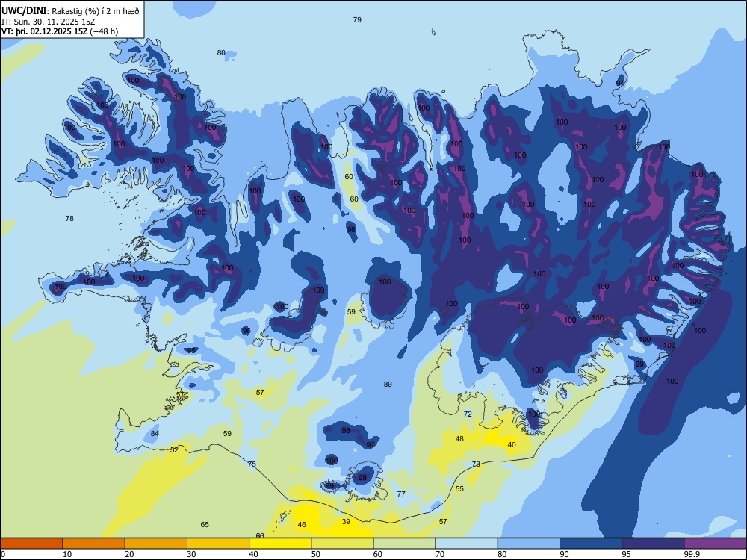
Task: Click the humidity value 52 on the map
Action: click(174, 450)
